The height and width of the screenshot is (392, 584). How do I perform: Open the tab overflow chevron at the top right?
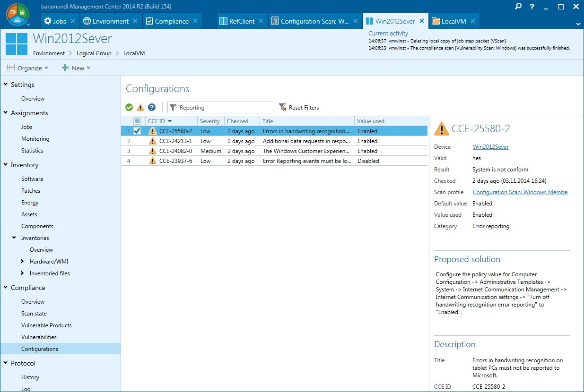point(578,24)
